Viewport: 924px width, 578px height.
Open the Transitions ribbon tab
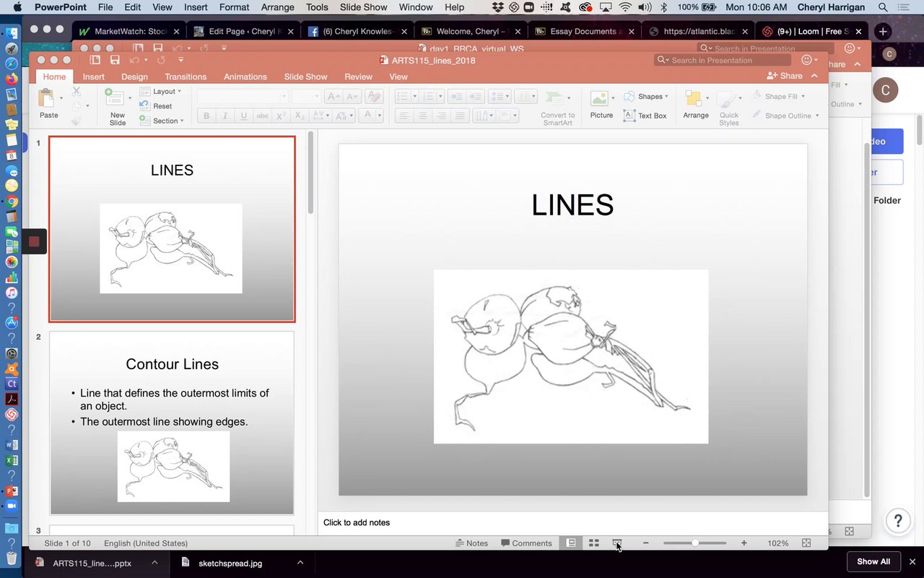[x=186, y=77]
